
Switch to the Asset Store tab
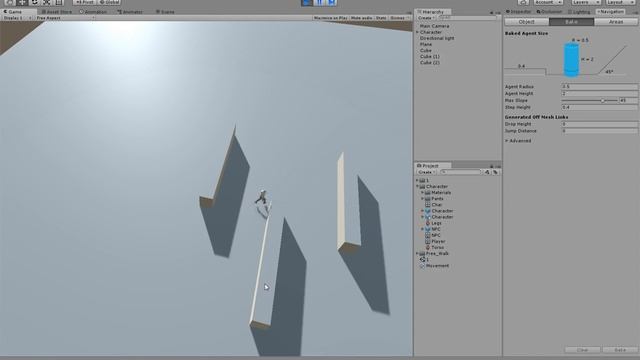(56, 12)
